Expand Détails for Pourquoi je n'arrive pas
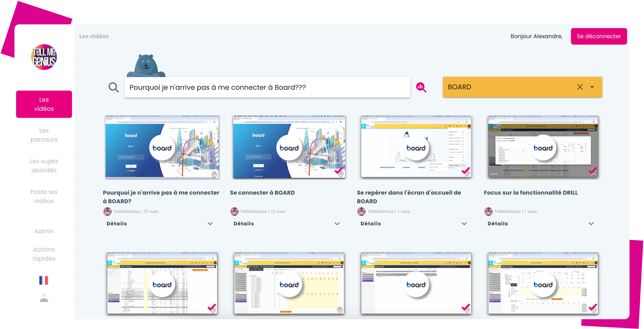Viewport: 644px width, 329px height. pyautogui.click(x=160, y=224)
